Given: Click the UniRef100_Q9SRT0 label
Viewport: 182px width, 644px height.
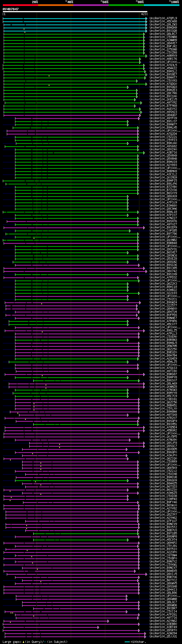Looking at the screenshot, I should [x=163, y=630].
